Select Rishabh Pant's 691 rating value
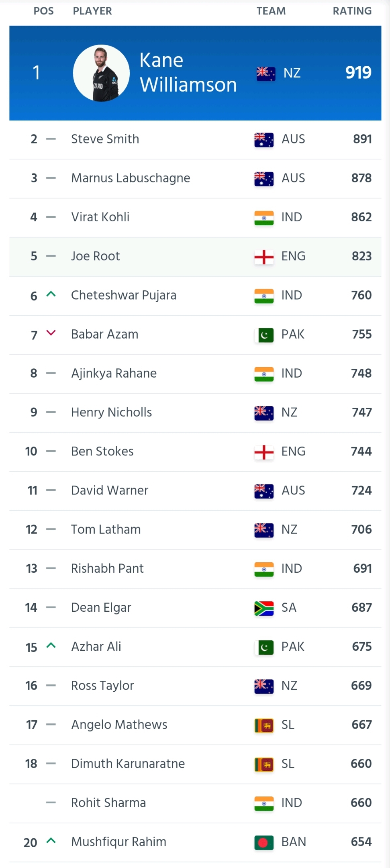The image size is (390, 868). (x=362, y=568)
